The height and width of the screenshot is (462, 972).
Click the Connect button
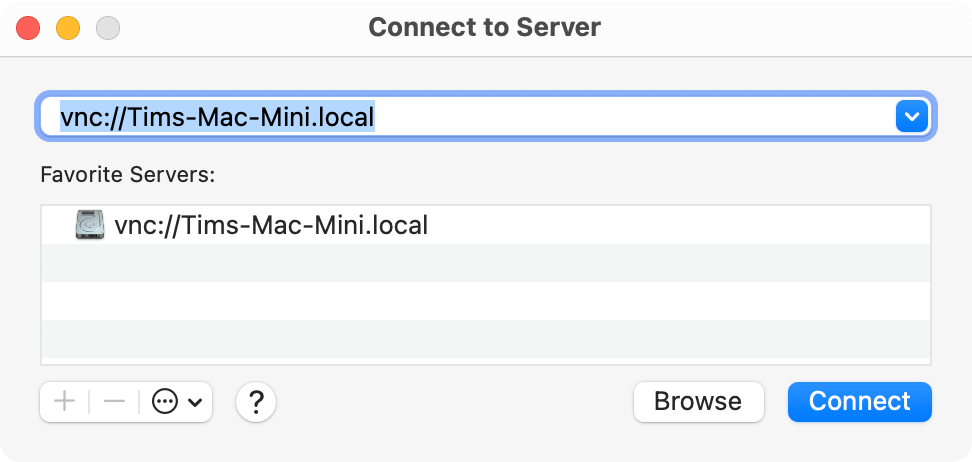click(859, 402)
